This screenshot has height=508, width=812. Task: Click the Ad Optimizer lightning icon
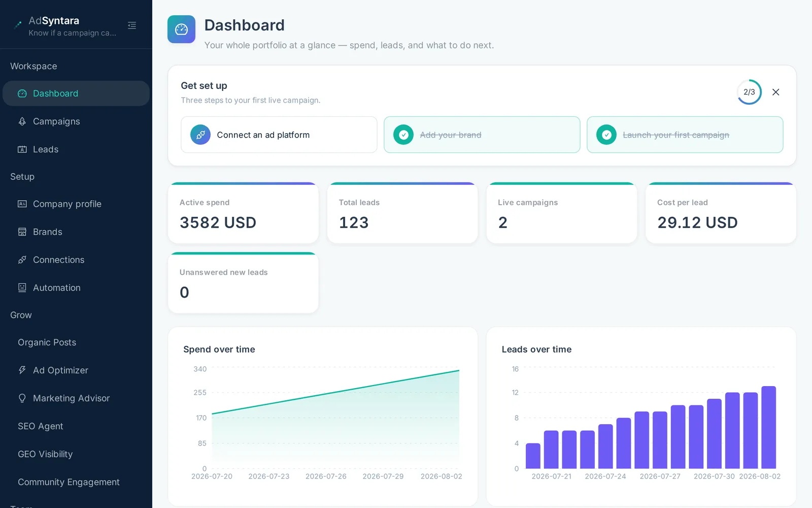tap(22, 370)
